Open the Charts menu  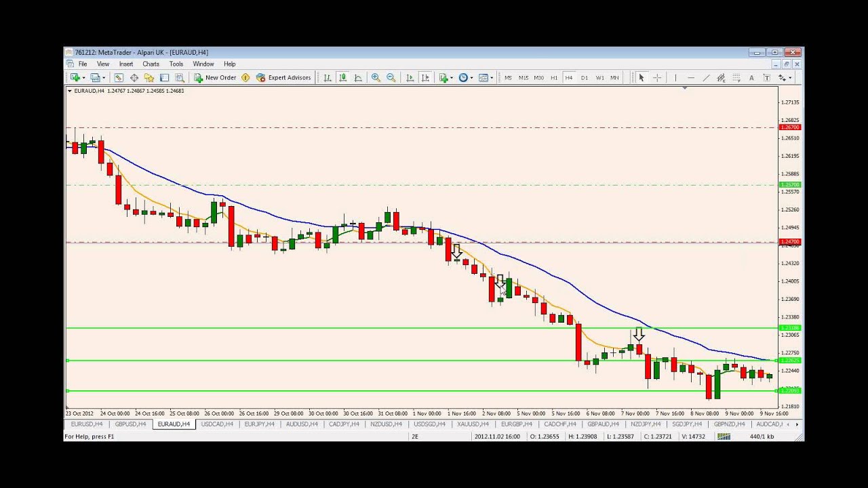point(151,64)
